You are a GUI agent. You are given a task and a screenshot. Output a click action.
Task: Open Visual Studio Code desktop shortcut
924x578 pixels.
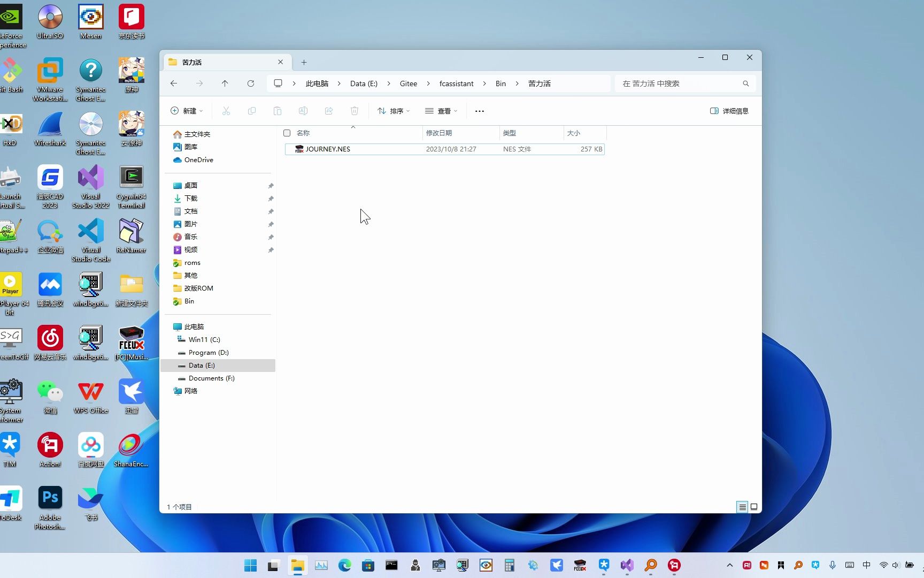[x=91, y=240]
